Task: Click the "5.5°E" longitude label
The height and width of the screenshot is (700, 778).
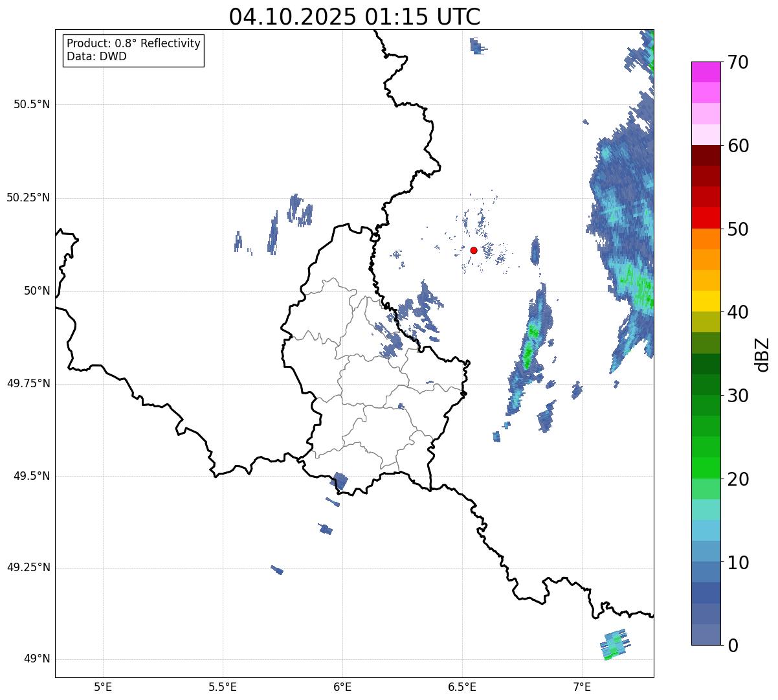Action: click(x=223, y=686)
